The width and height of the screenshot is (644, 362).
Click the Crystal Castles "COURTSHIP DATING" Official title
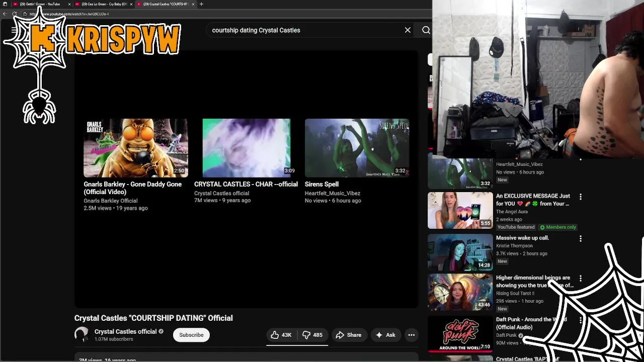click(x=153, y=318)
